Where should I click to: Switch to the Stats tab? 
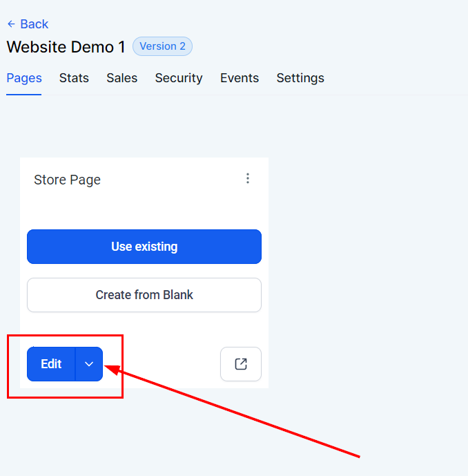pyautogui.click(x=74, y=78)
